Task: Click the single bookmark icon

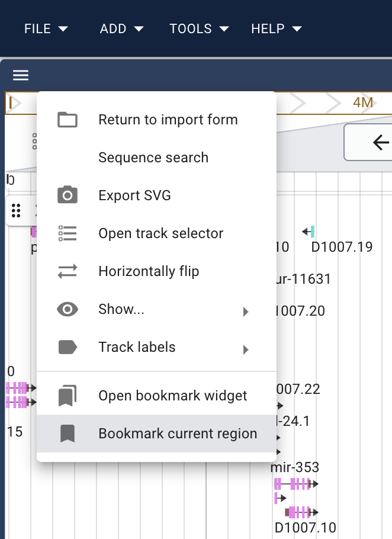Action: pos(68,434)
